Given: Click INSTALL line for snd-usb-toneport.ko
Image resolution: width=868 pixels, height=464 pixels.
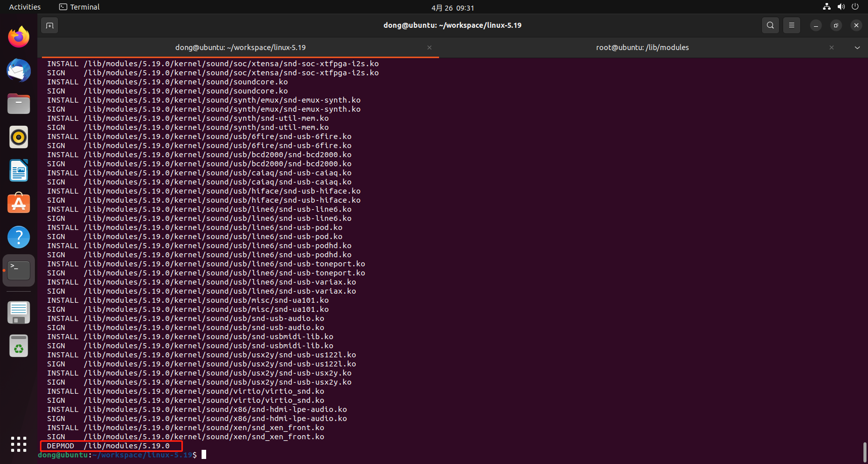Looking at the screenshot, I should (x=206, y=264).
